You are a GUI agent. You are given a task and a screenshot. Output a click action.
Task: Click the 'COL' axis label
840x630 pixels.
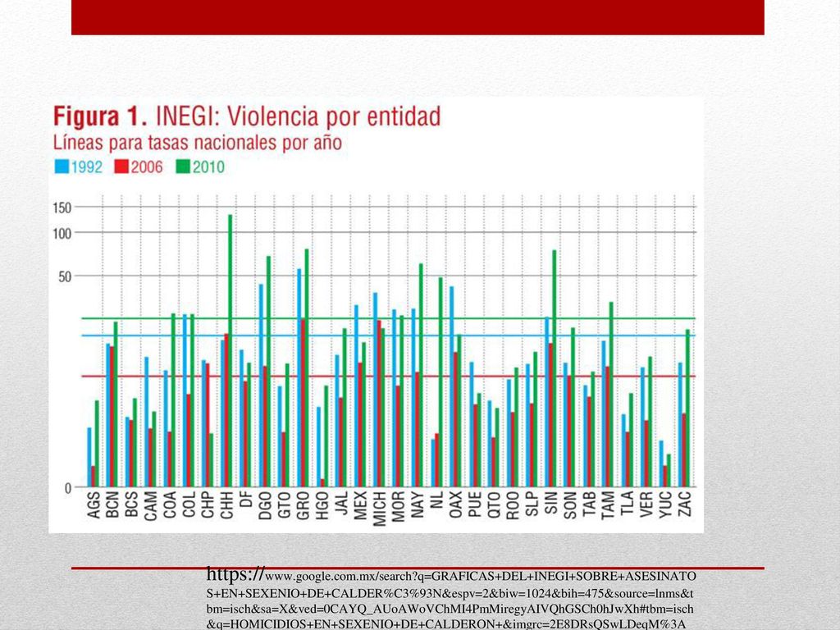189,504
